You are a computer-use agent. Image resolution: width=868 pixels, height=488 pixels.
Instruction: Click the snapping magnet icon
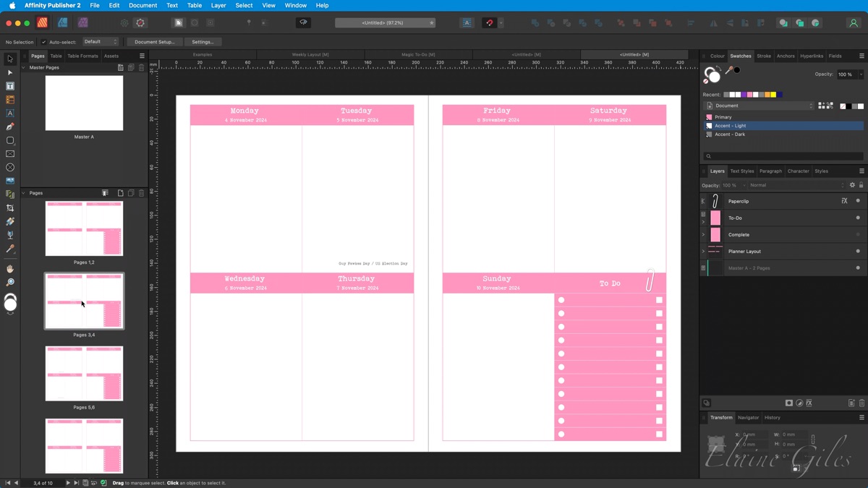[x=489, y=23]
